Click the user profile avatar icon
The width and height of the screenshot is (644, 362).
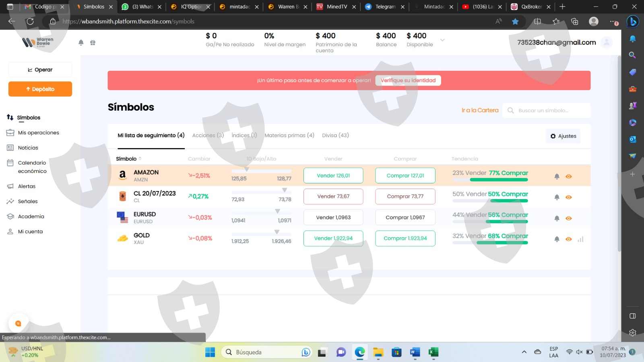tap(606, 42)
